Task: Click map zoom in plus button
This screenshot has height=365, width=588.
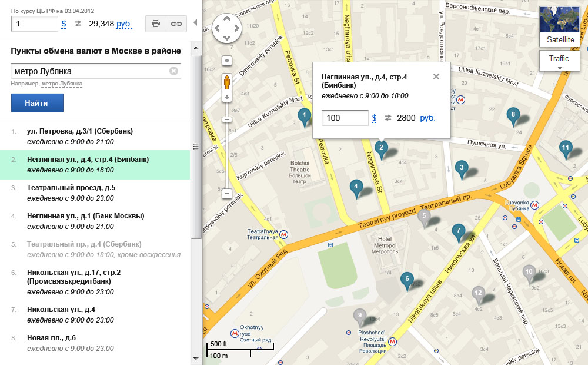Action: (227, 97)
